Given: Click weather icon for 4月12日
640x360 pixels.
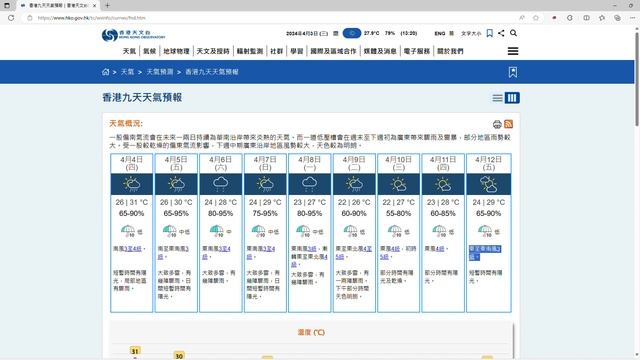Looking at the screenshot, I should [488, 184].
